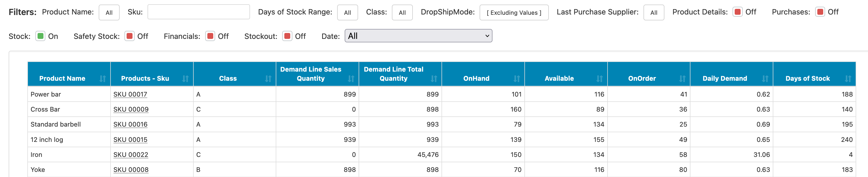Select the Cross Bar product cell
This screenshot has height=177, width=868.
[69, 109]
